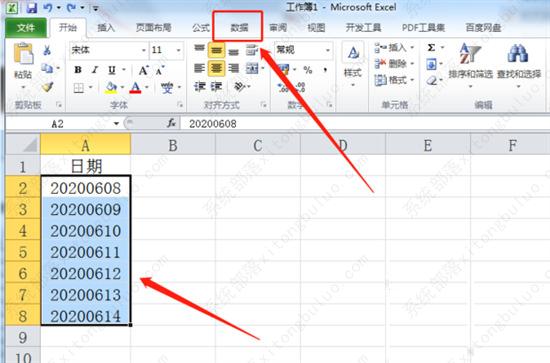Open Find and Select binoculars

point(518,60)
